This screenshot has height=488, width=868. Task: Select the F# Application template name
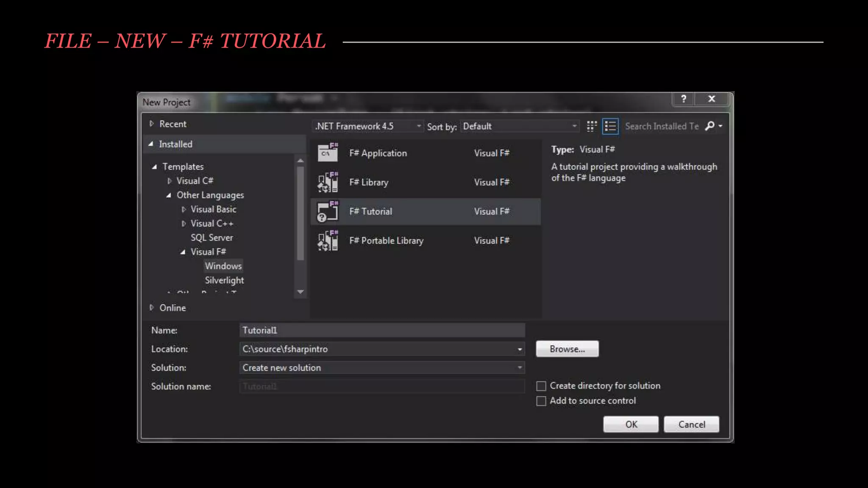pyautogui.click(x=378, y=153)
